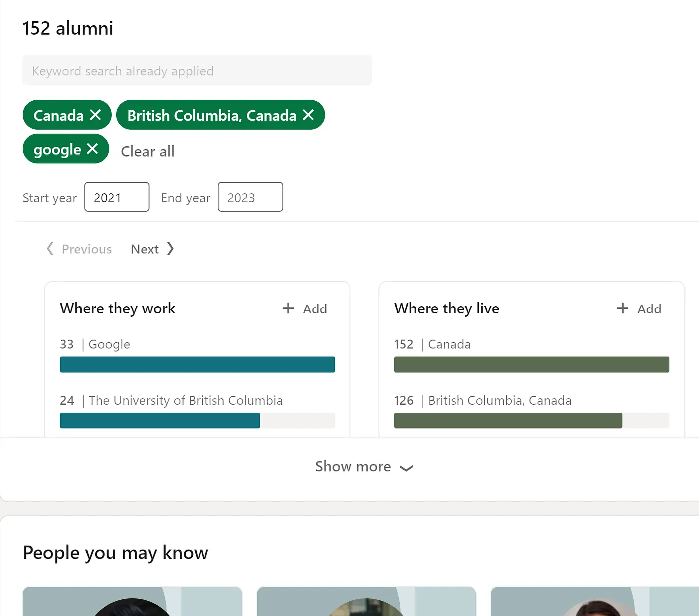Click the 'Where they live' card title
Viewport: 699px width, 616px height.
(447, 308)
